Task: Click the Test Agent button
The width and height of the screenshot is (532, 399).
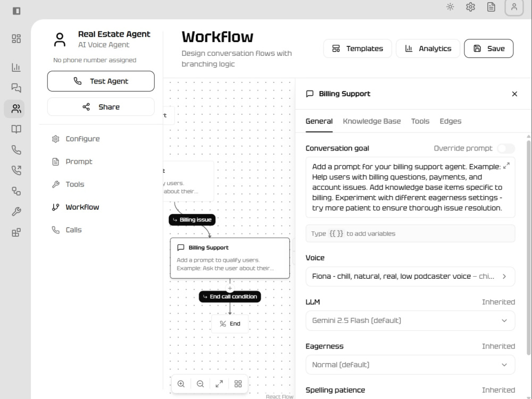Action: coord(101,81)
